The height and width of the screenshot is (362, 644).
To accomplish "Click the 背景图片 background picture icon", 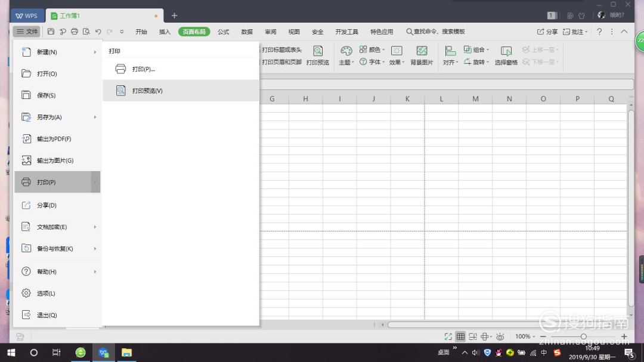I will [x=422, y=56].
